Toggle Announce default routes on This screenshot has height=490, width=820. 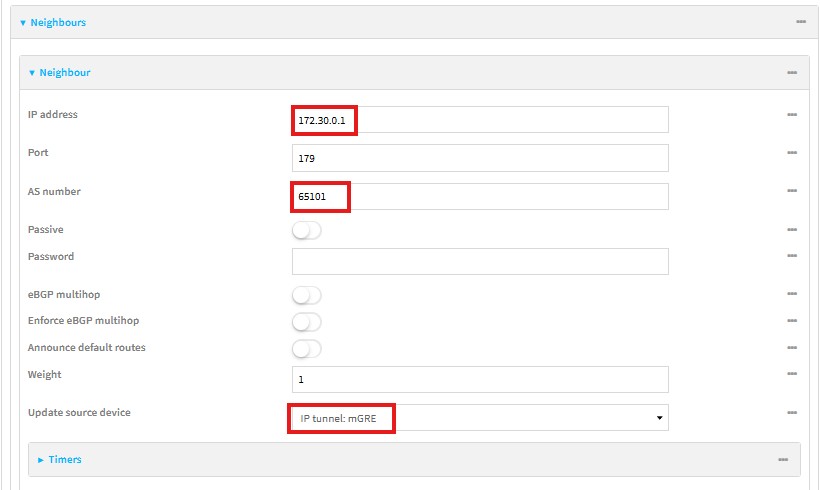(x=307, y=348)
